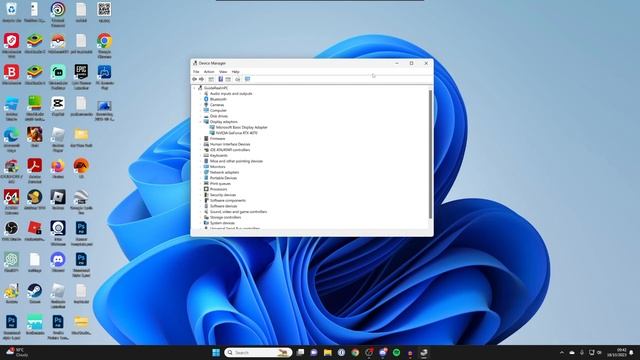Open the QR code image desktop file

(104, 12)
